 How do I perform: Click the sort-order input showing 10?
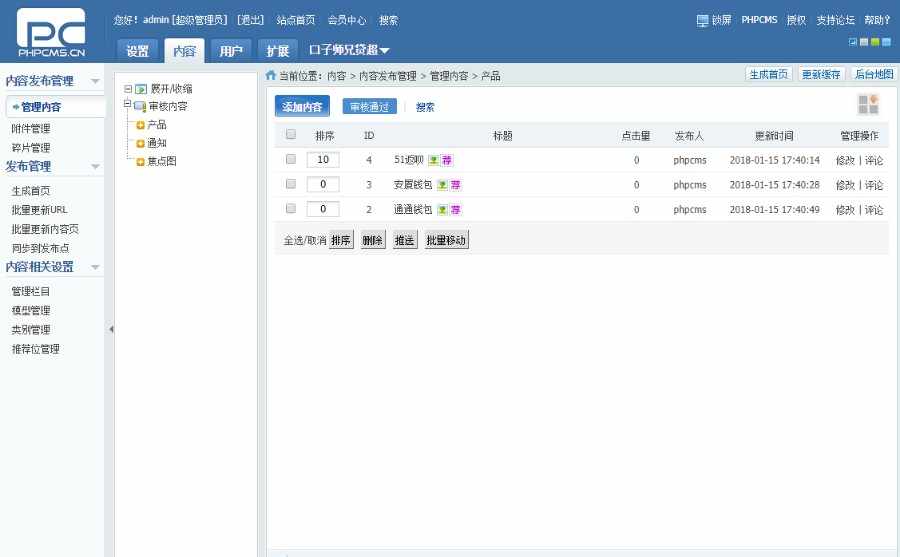click(x=323, y=160)
